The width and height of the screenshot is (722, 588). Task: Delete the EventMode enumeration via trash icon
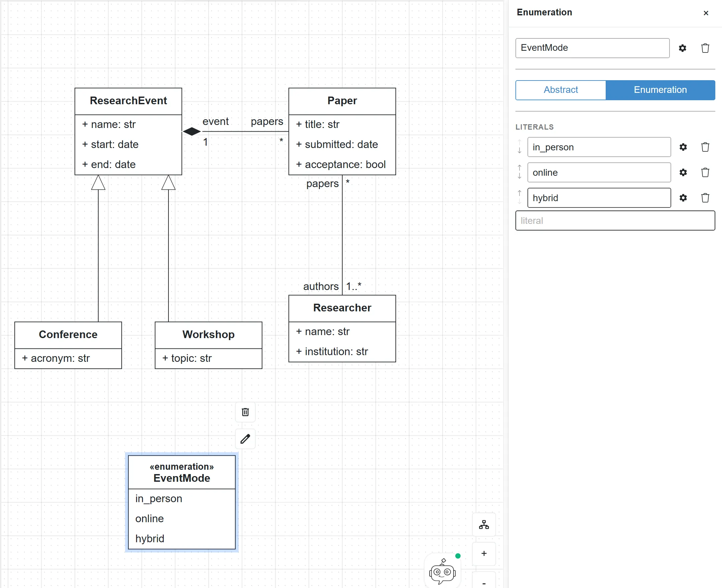705,48
